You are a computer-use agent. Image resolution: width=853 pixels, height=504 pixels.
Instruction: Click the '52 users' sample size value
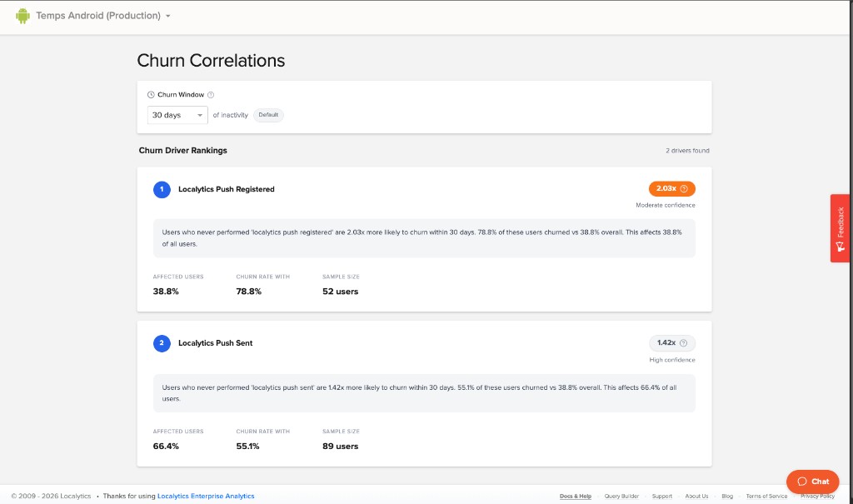pyautogui.click(x=340, y=292)
